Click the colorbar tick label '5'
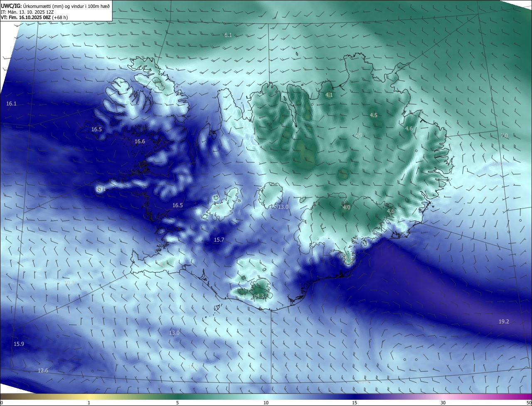The image size is (532, 406). tap(177, 403)
